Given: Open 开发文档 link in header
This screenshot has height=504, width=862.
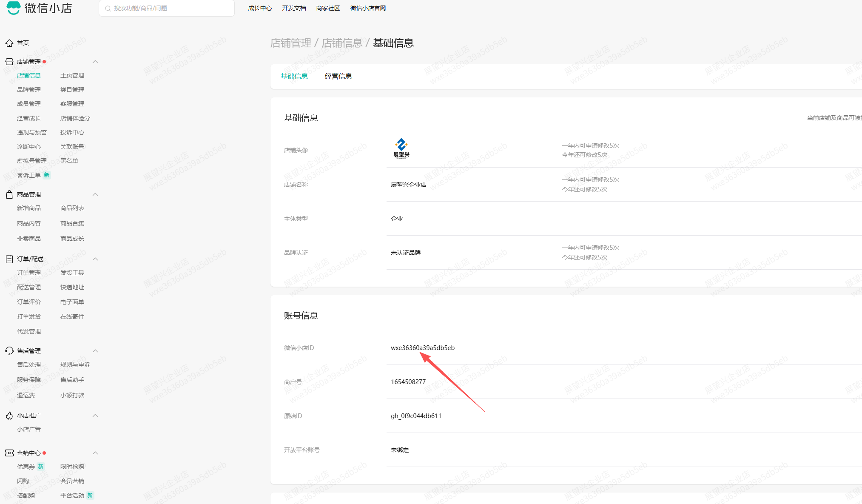Looking at the screenshot, I should (294, 8).
